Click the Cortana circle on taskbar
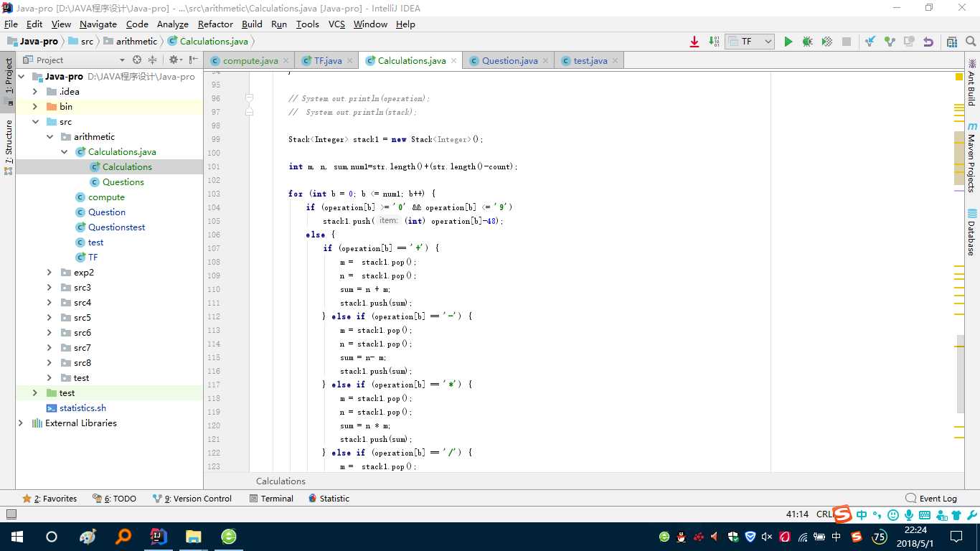 point(52,537)
